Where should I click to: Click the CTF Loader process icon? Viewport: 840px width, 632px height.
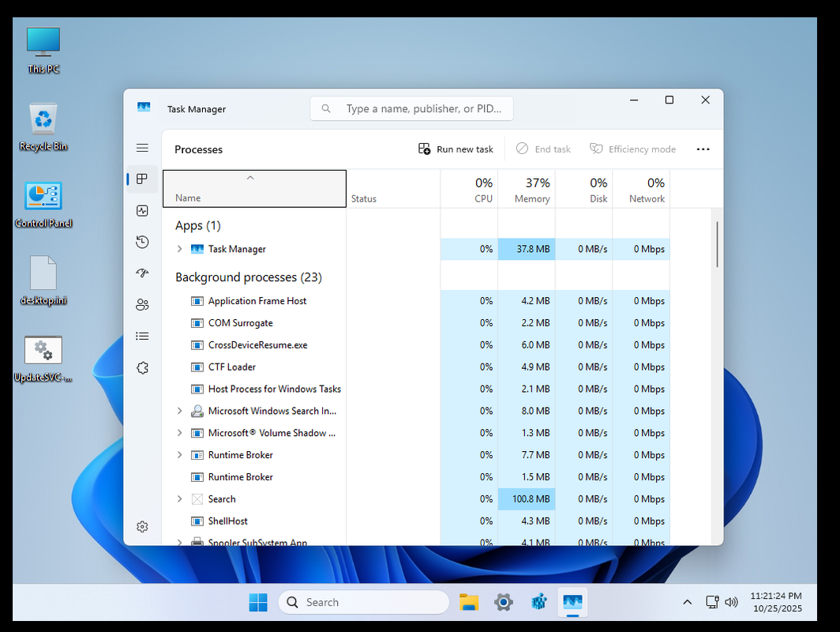pyautogui.click(x=197, y=367)
